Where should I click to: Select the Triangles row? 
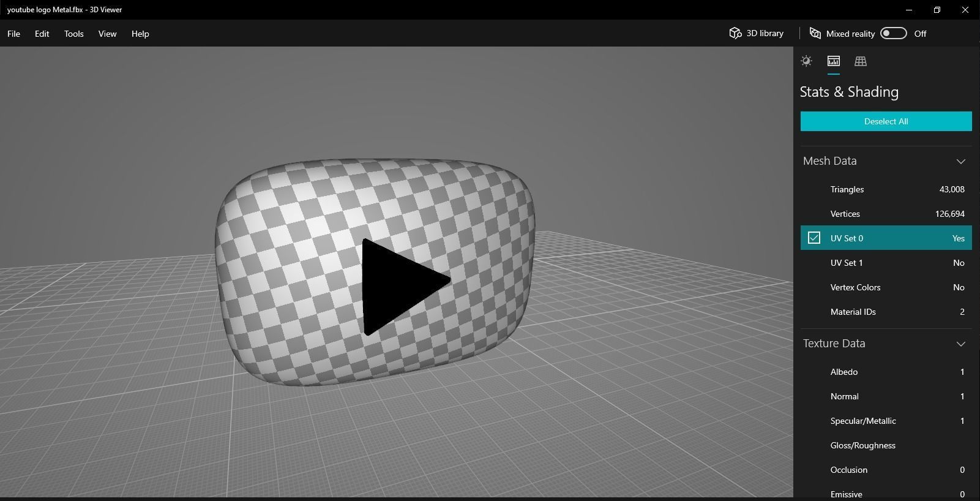[x=886, y=189]
